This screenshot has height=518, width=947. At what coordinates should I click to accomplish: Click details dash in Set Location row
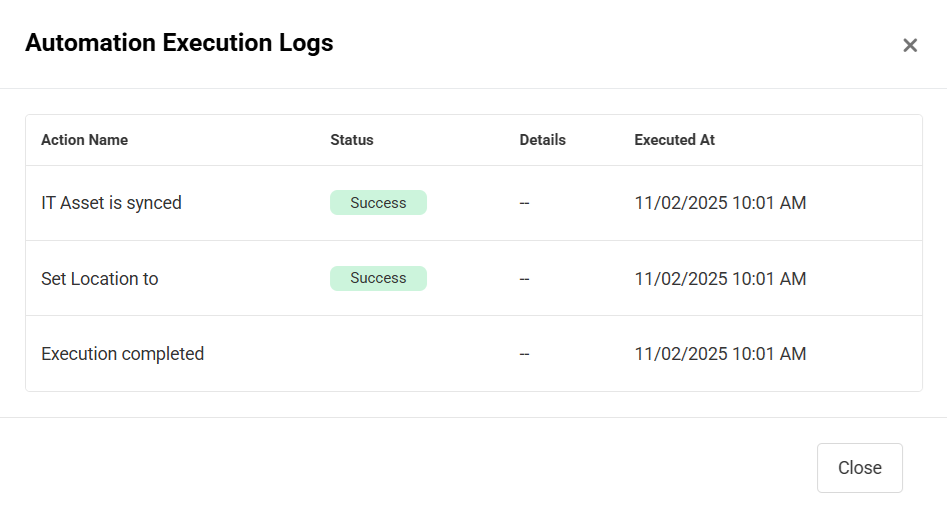tap(524, 279)
